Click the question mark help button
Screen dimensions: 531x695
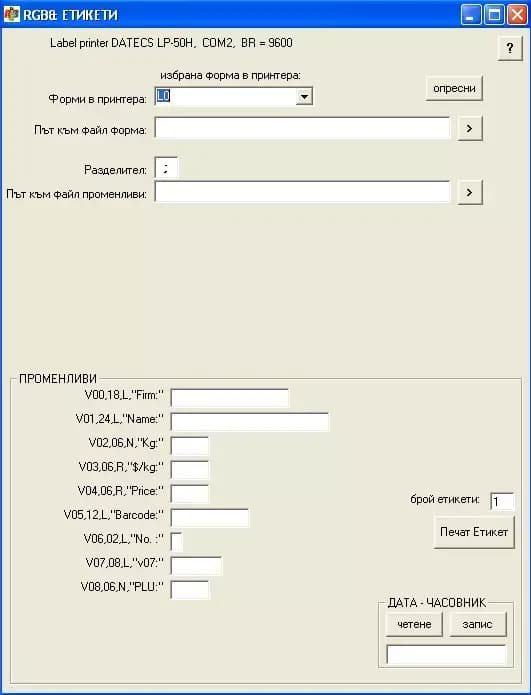(x=510, y=48)
